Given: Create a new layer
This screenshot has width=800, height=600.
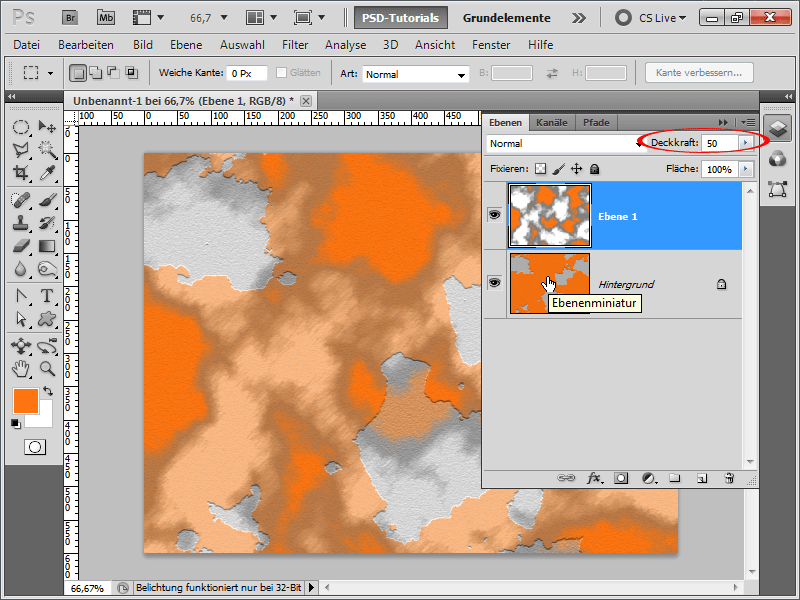Looking at the screenshot, I should 702,478.
